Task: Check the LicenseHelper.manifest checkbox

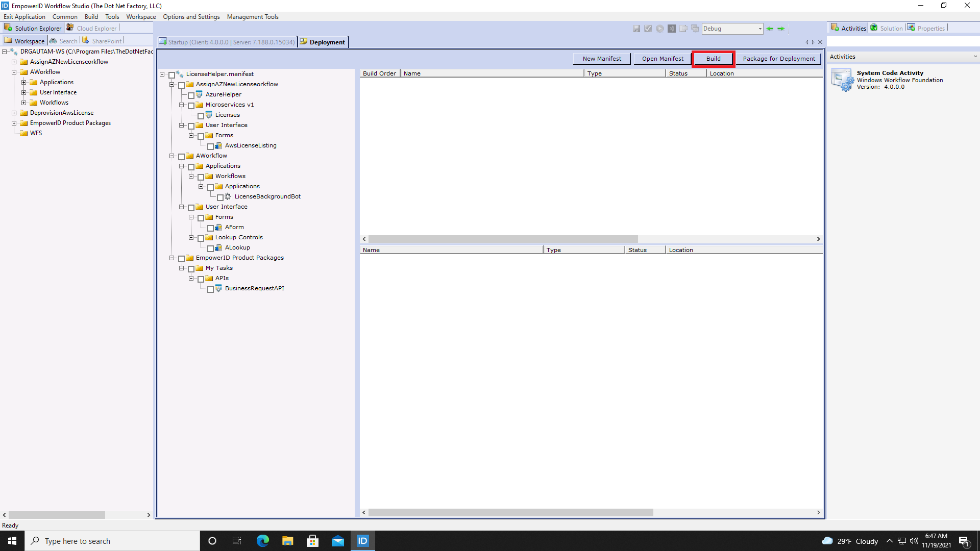Action: 171,74
